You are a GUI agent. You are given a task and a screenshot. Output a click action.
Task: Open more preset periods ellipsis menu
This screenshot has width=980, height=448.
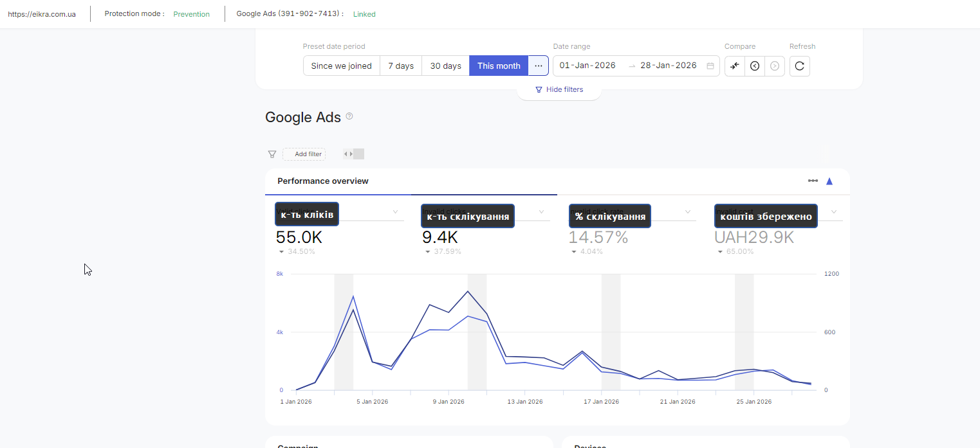pyautogui.click(x=539, y=66)
